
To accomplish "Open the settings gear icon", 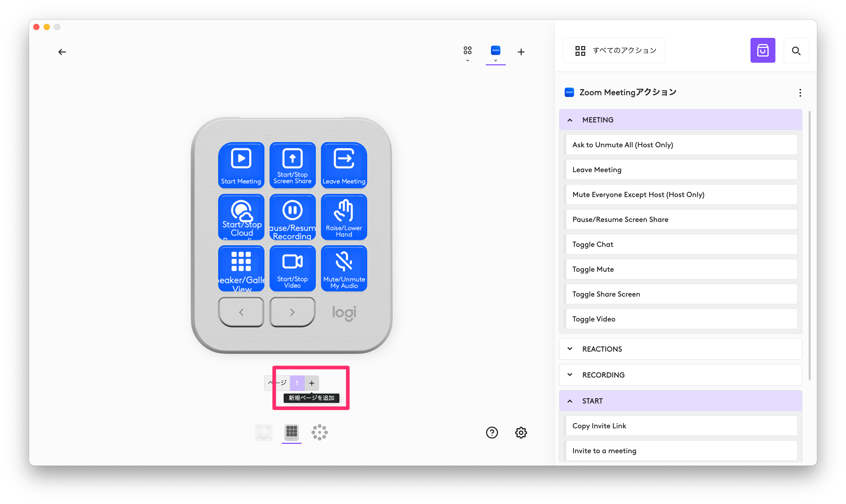I will pyautogui.click(x=520, y=432).
